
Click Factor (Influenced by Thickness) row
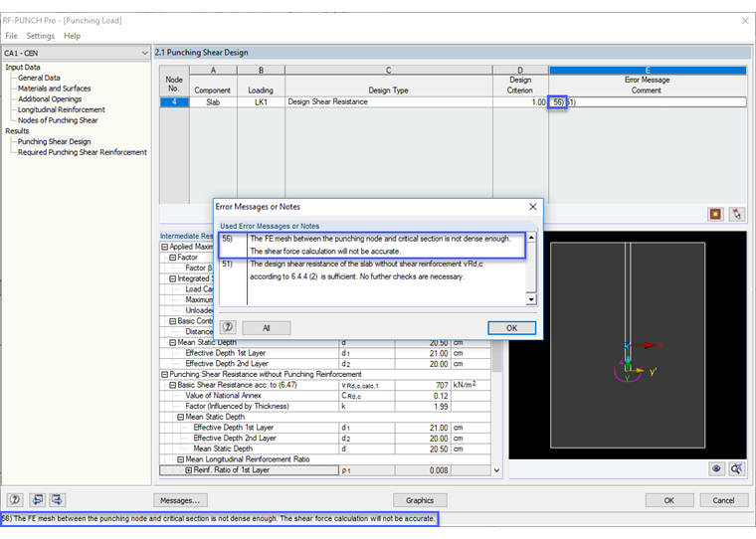325,406
